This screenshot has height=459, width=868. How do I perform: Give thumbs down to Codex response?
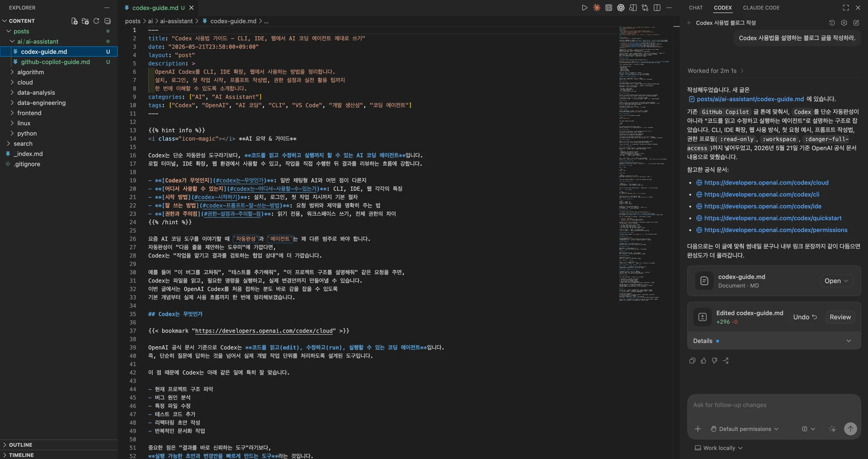point(714,361)
